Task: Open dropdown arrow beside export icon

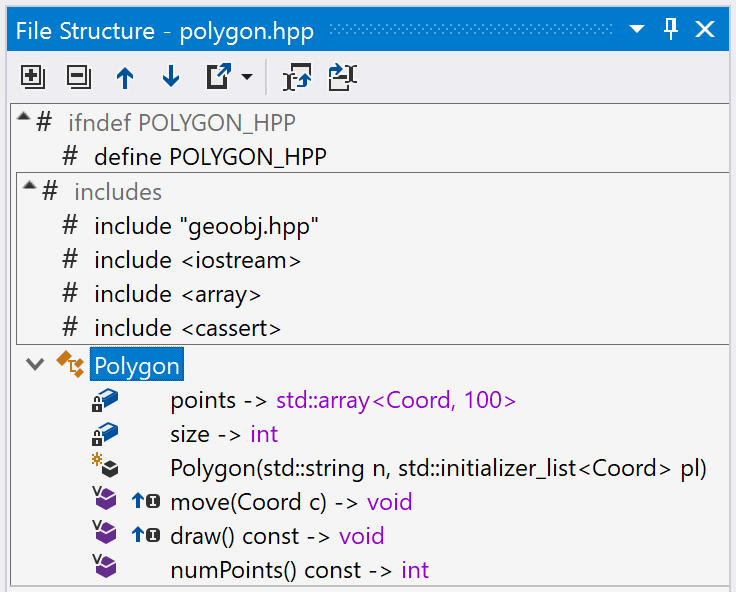Action: [247, 77]
